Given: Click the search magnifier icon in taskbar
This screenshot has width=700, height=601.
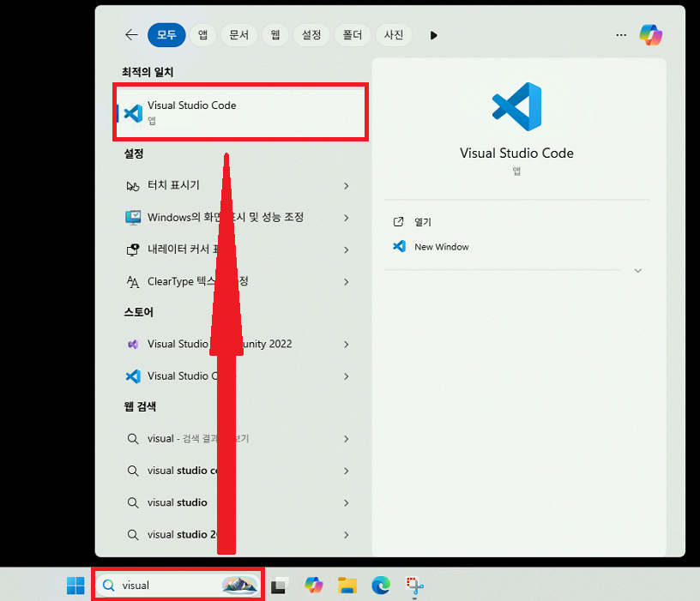Looking at the screenshot, I should click(108, 585).
